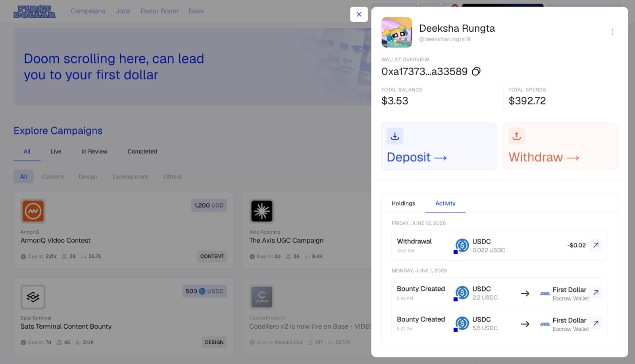Screen dimensions: 635x364
Task: Click the ClusterProtocol campaign logo
Action: pos(262,297)
